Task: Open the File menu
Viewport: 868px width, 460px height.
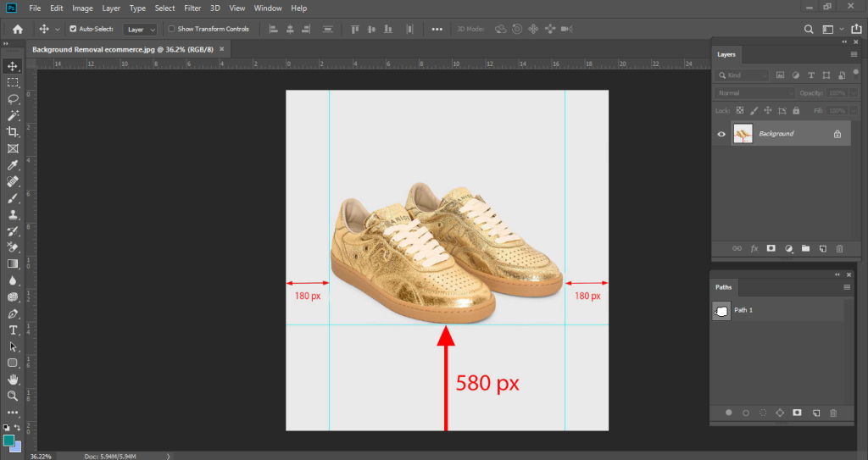Action: pyautogui.click(x=35, y=8)
